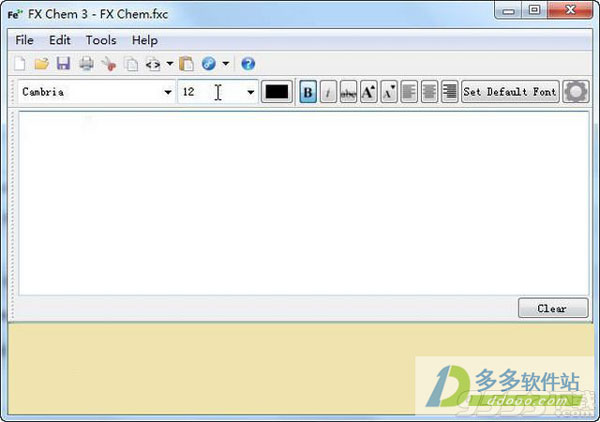
Task: Click Set Default Font button
Action: click(510, 92)
